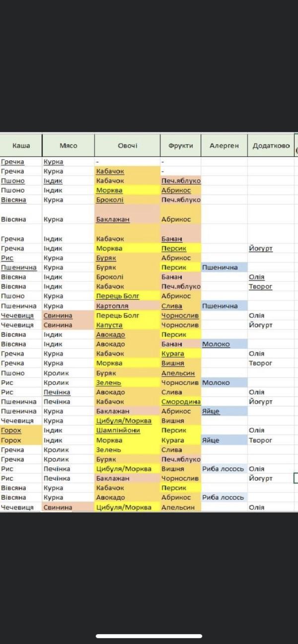Select the green-outlined cell at the right edge
Screen dimensions: 298x644
tap(296, 478)
